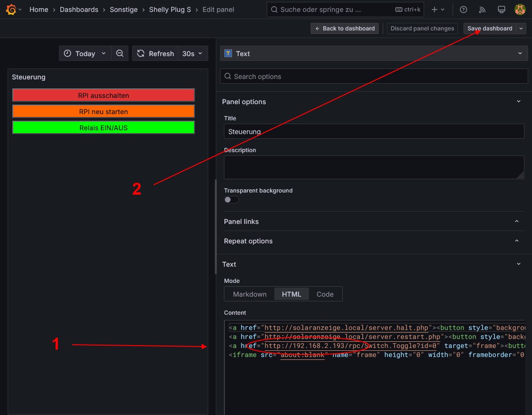Open the help question mark icon
The image size is (532, 415).
[x=463, y=10]
